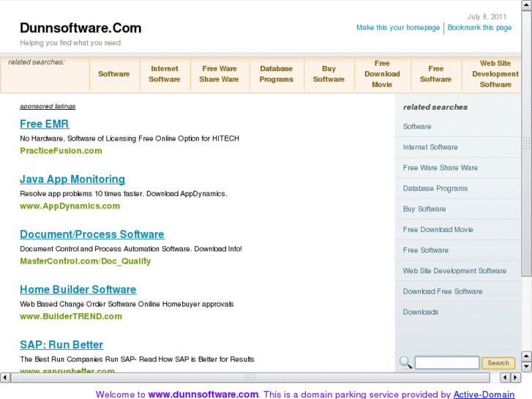Click the horizontal scrollbar thumb
Image resolution: width=532 pixels, height=399 pixels.
click(x=250, y=377)
